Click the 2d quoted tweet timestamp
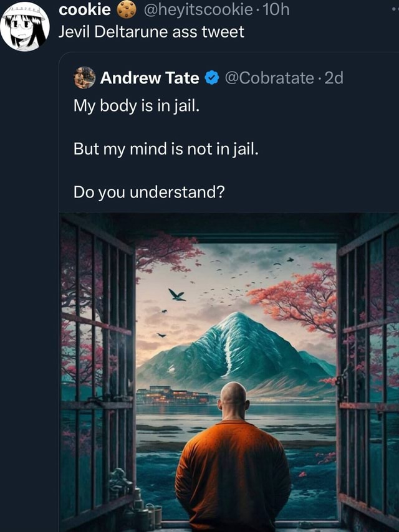The width and height of the screenshot is (399, 532). click(x=334, y=78)
